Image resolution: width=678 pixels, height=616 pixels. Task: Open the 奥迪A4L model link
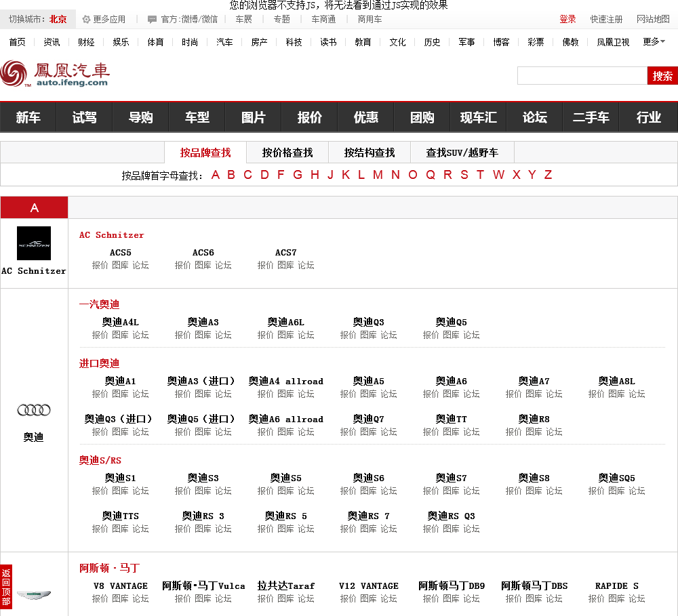[x=120, y=322]
